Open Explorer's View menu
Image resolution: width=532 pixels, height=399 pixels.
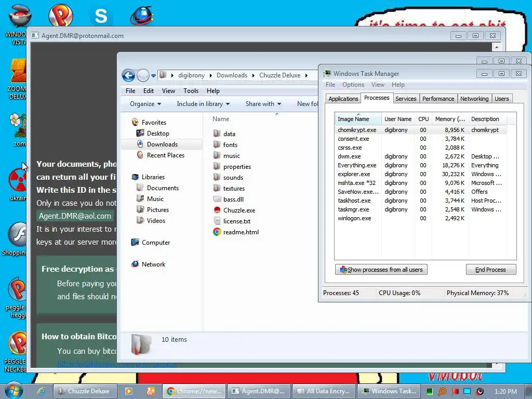coord(168,91)
